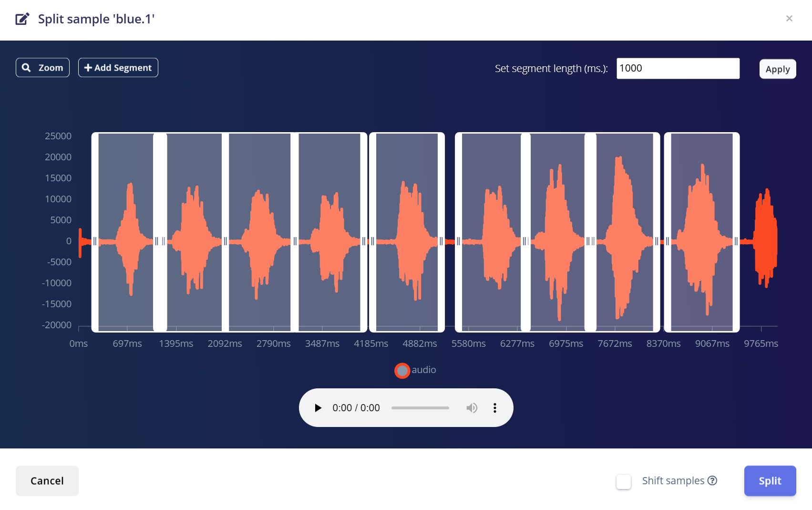Screen dimensions: 812x510
Task: Click the magnifier icon inside the Zoom button
Action: (x=27, y=67)
